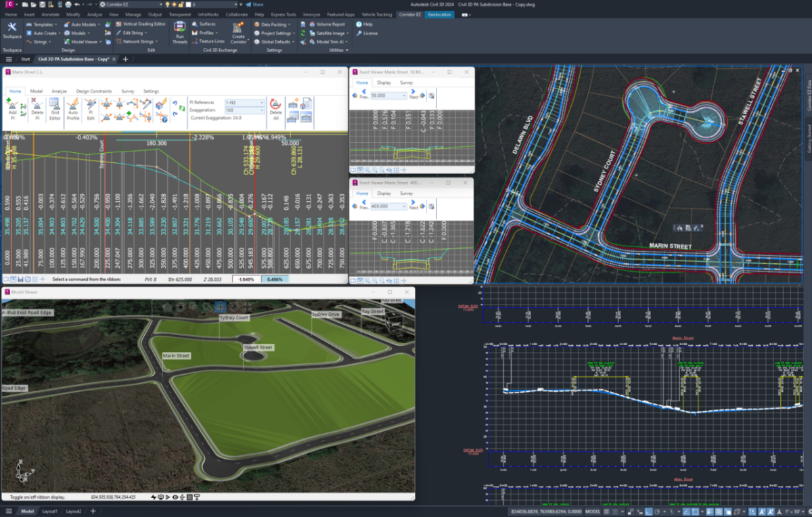The width and height of the screenshot is (812, 517).
Task: Open the PI Reference 1-NS dropdown
Action: tap(244, 102)
